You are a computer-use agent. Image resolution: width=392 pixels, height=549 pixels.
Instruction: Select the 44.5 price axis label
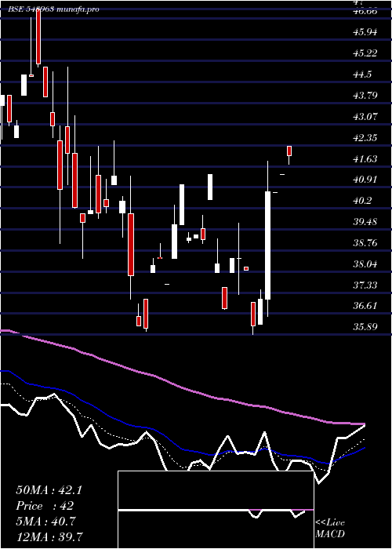362,75
